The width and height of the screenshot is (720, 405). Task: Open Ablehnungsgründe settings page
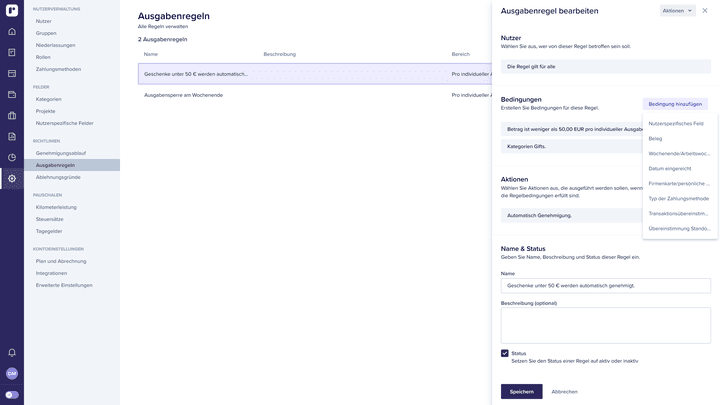tap(58, 177)
